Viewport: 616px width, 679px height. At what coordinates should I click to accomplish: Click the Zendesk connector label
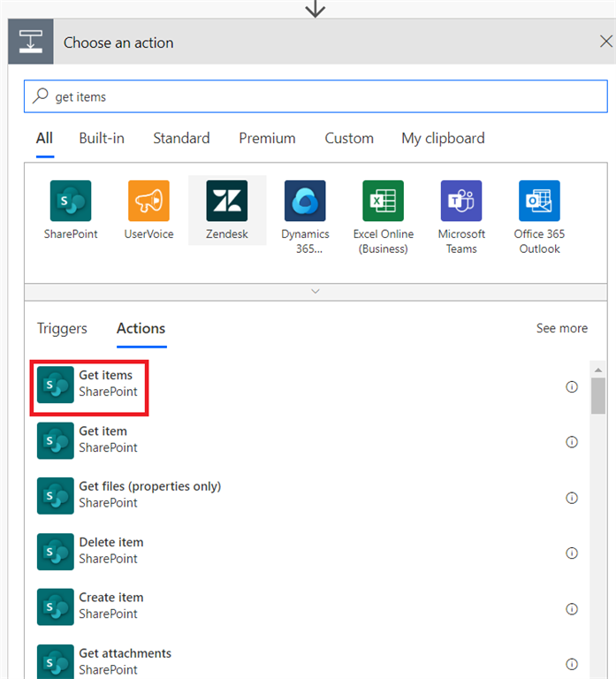(227, 233)
